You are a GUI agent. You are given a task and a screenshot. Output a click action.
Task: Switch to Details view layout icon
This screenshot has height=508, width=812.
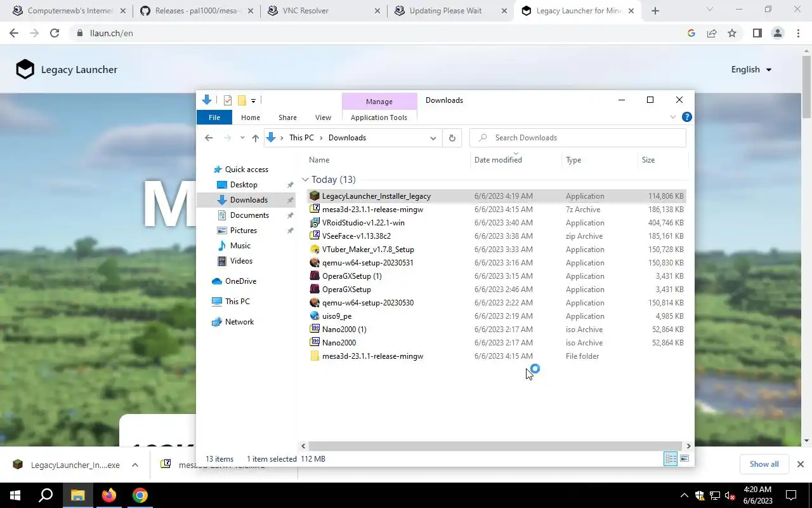[671, 459]
